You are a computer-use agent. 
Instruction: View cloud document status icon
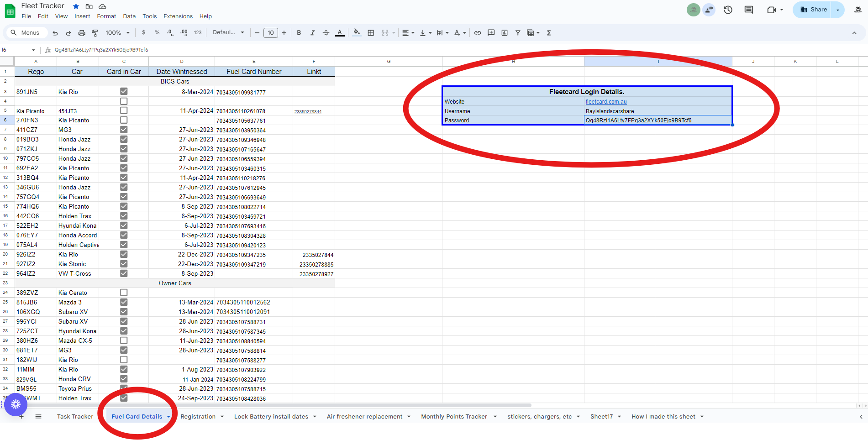[x=102, y=6]
